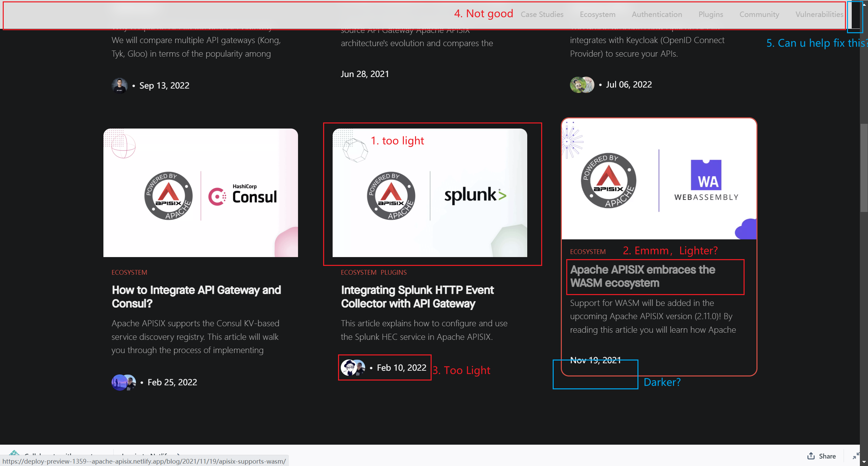Select Vulnerabilities in the top navigation

tap(819, 14)
